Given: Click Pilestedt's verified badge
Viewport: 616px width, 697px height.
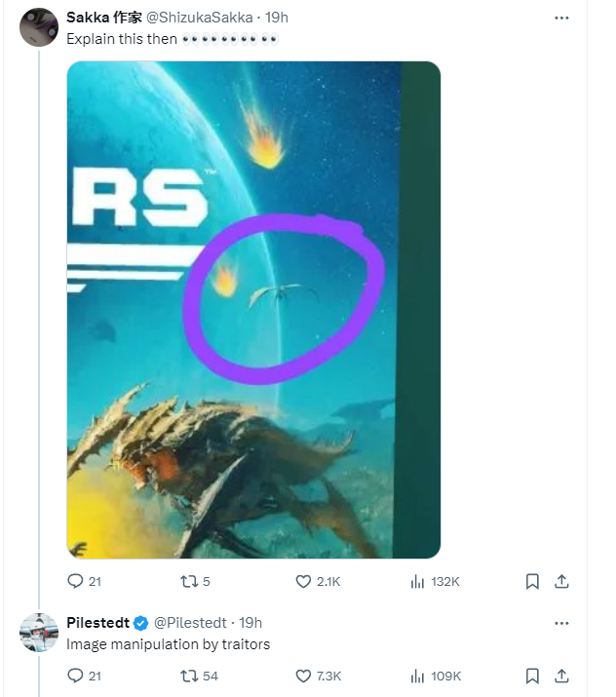Looking at the screenshot, I should (141, 623).
